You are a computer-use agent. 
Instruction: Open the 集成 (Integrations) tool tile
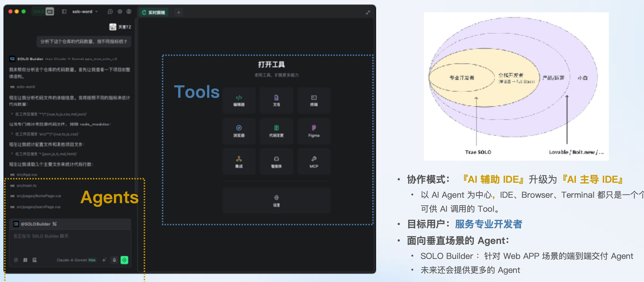(239, 162)
